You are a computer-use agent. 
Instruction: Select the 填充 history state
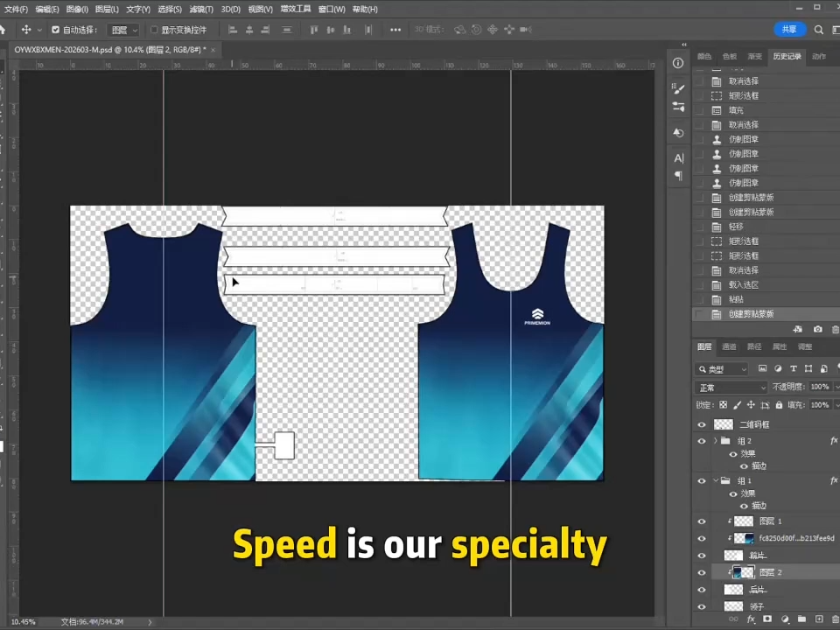pos(736,110)
